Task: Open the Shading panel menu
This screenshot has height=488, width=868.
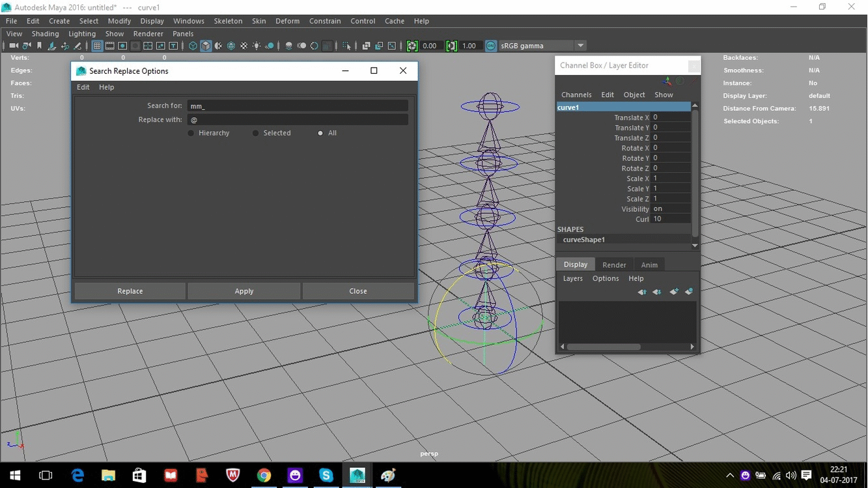Action: (45, 34)
